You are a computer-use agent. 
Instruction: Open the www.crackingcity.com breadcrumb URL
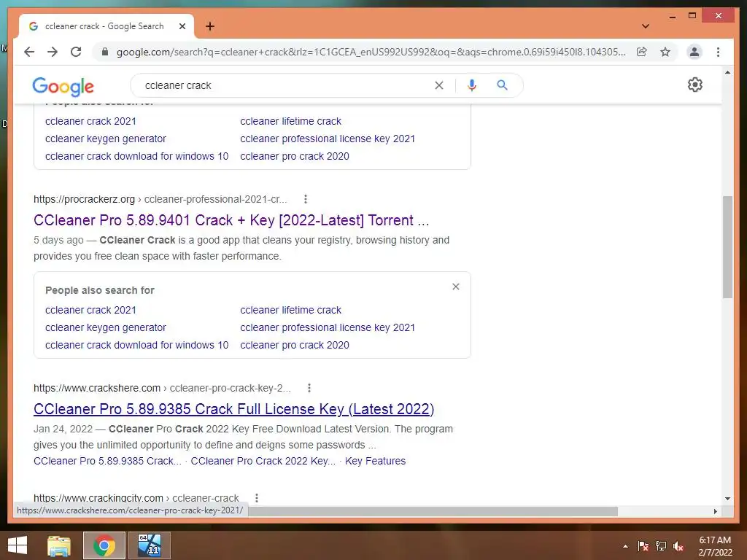click(136, 498)
